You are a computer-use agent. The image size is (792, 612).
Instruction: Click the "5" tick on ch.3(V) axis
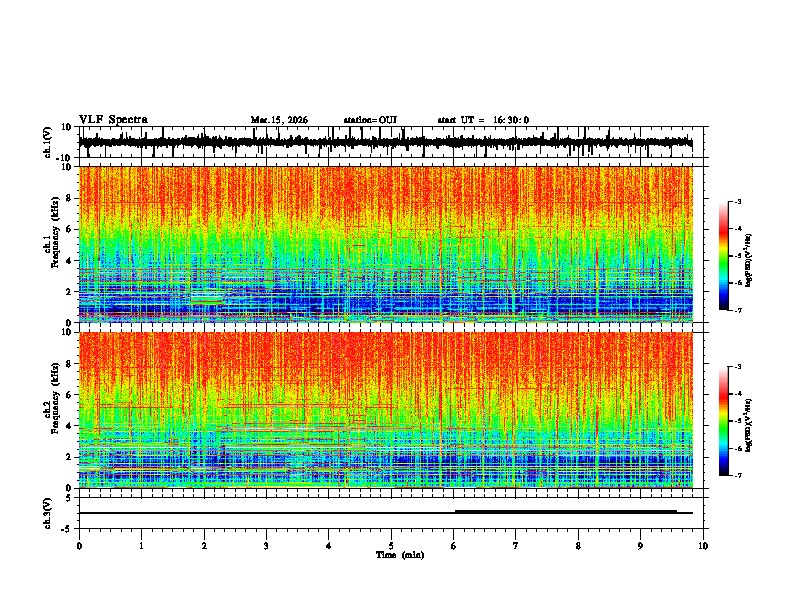[x=69, y=498]
